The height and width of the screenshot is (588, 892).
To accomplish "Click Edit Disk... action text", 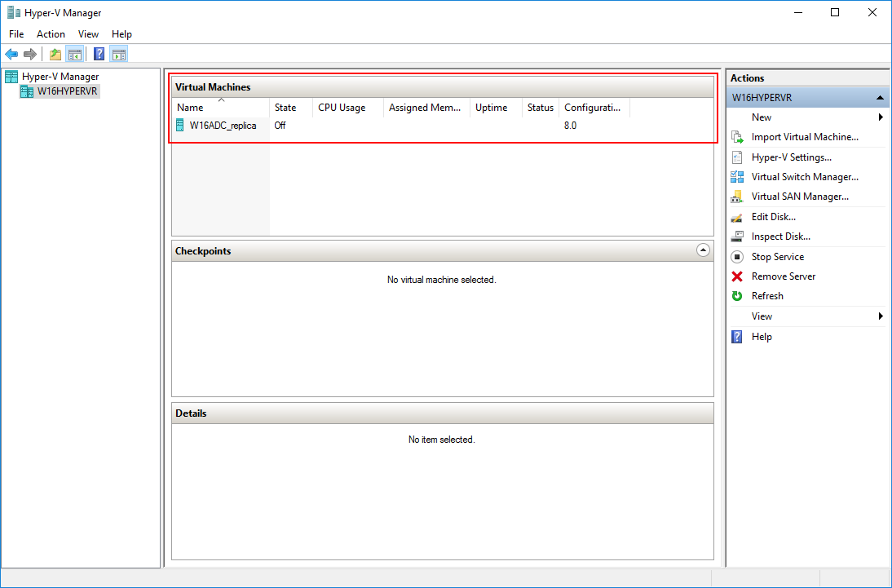I will pos(773,217).
